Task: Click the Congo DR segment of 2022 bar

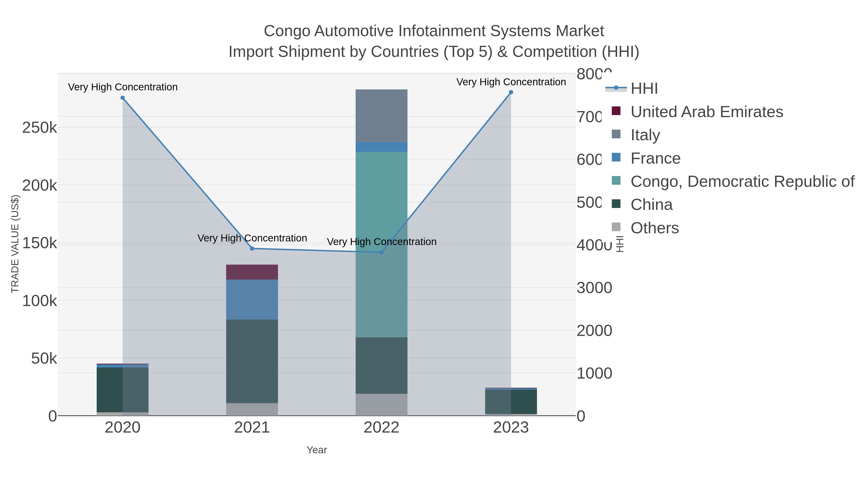Action: click(381, 245)
